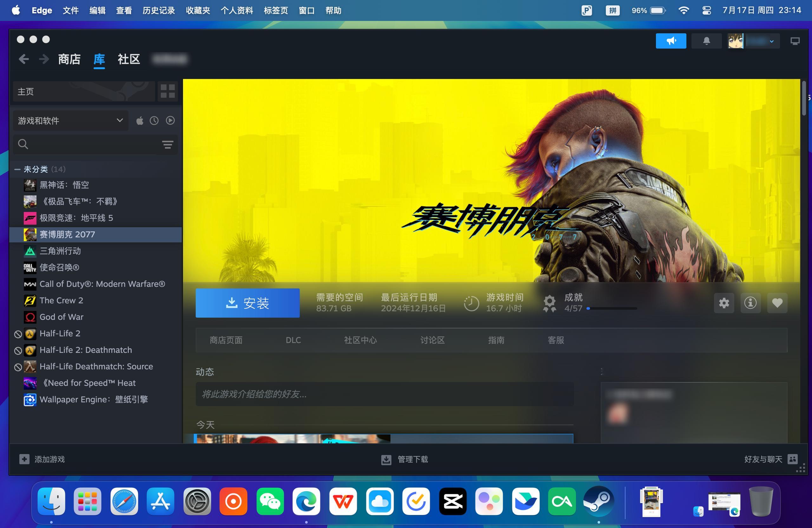Open the 讨论区 tab

point(432,340)
